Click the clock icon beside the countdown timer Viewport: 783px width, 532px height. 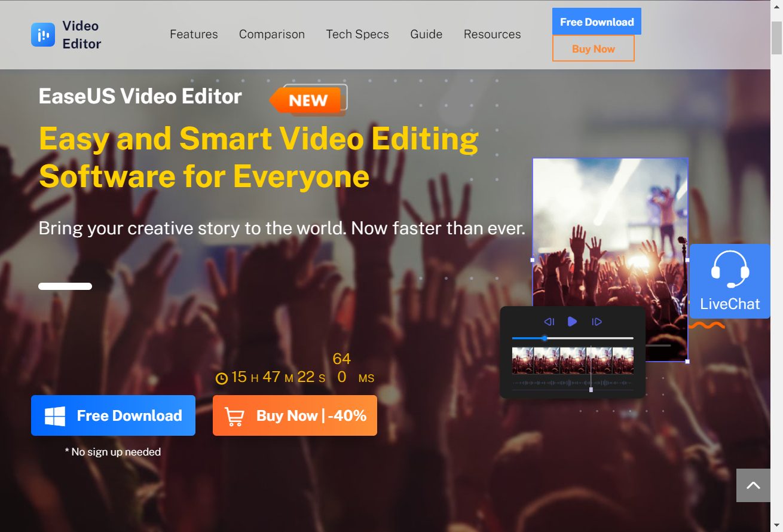[222, 377]
